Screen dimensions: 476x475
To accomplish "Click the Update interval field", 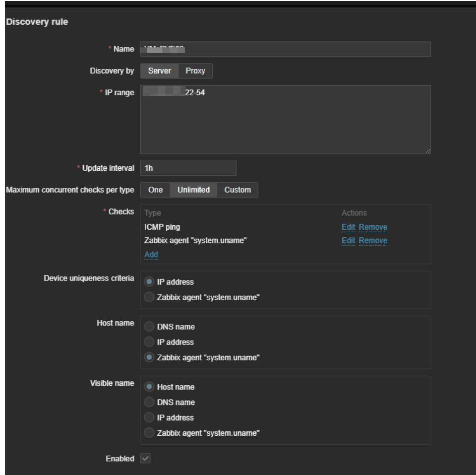I will pos(188,168).
